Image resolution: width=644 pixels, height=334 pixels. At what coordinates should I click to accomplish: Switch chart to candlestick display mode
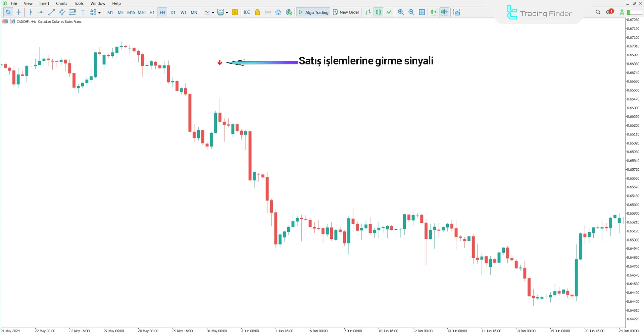[378, 12]
